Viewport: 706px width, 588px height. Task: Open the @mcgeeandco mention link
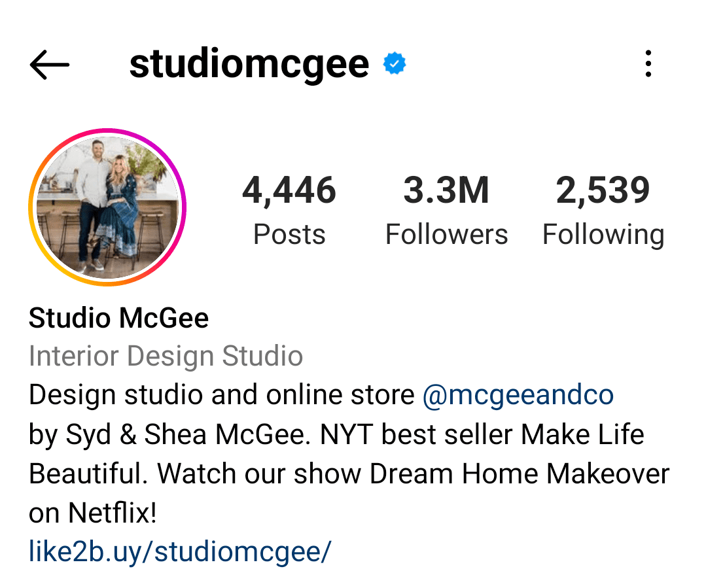[x=518, y=395]
